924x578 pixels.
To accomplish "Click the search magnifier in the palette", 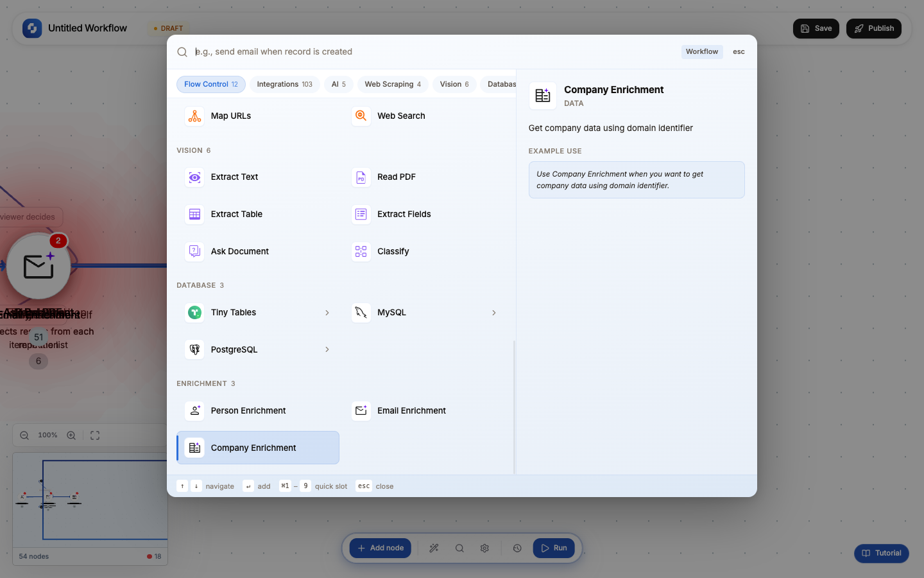I will tap(182, 52).
